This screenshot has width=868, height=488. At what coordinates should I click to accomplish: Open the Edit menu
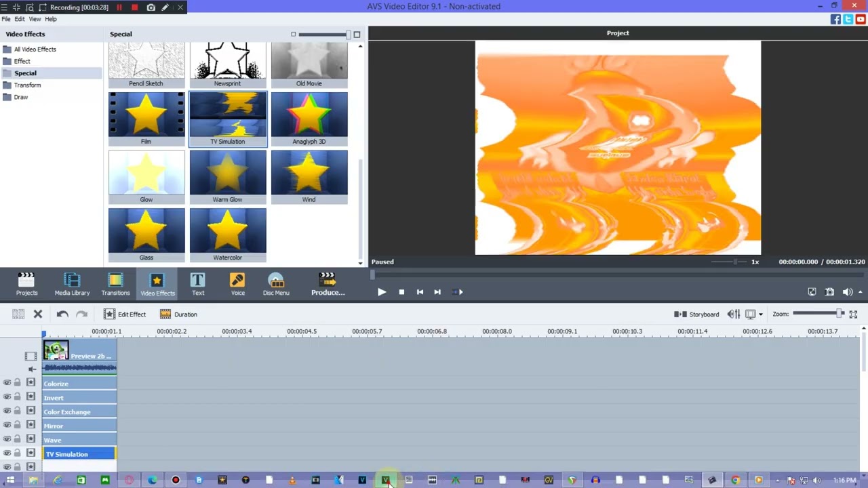[20, 19]
